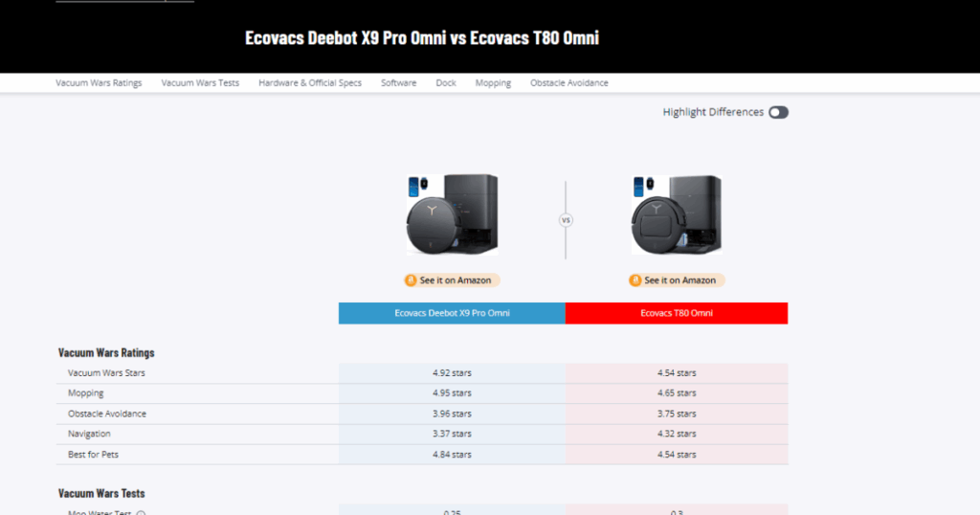Click the 4.92 stars value
The width and height of the screenshot is (980, 515).
452,373
